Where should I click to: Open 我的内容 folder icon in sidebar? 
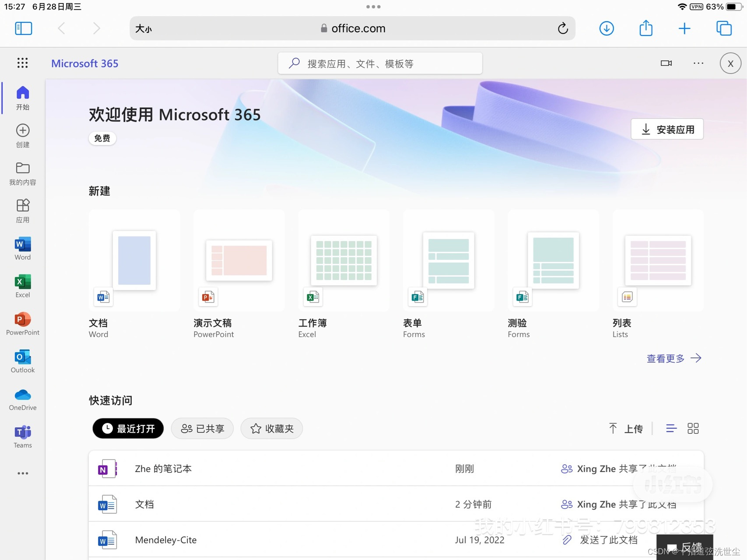[x=23, y=173]
